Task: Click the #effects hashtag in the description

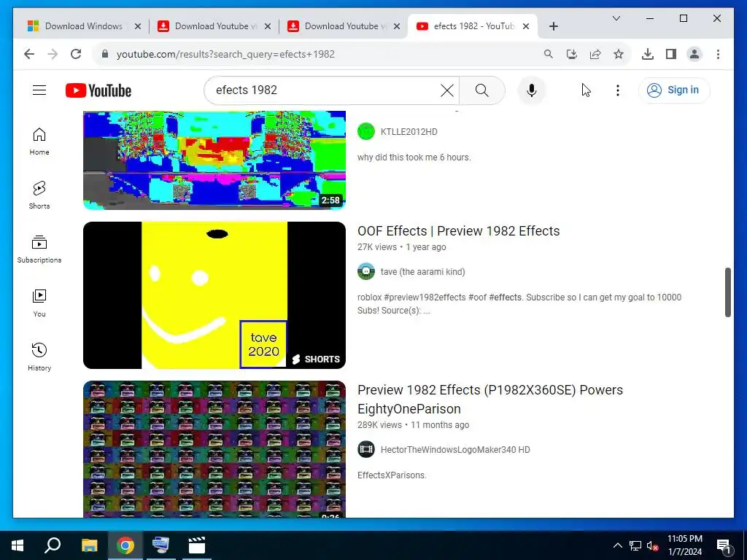Action: pyautogui.click(x=505, y=297)
